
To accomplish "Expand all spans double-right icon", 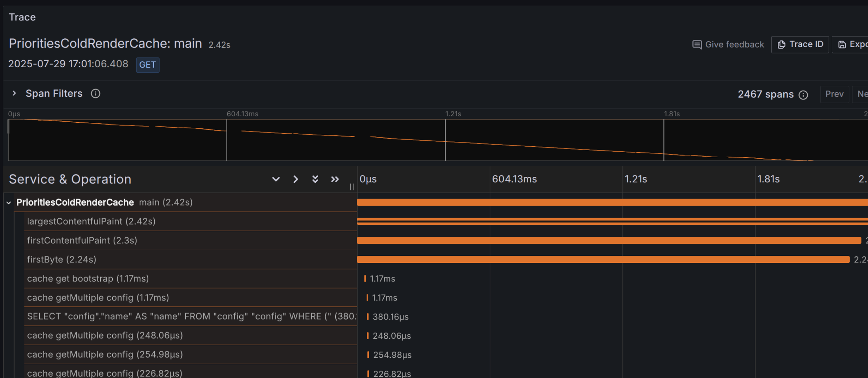I will (335, 179).
